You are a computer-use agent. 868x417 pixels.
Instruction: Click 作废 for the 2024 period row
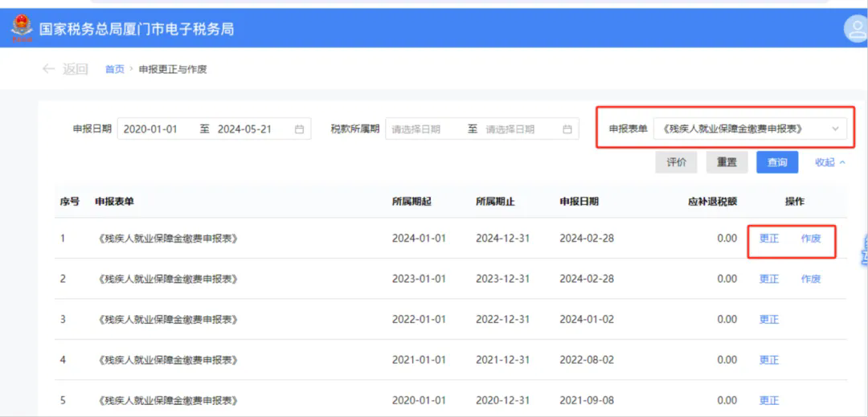click(x=811, y=239)
